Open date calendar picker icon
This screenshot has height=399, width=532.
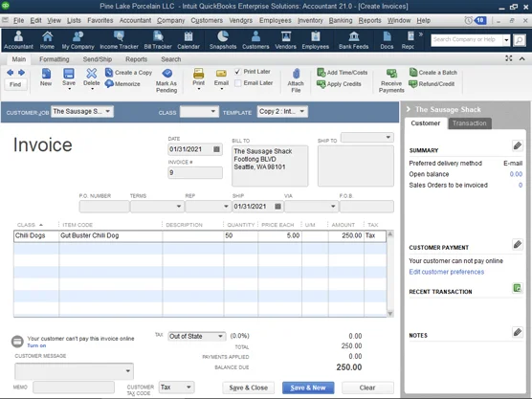click(x=216, y=149)
